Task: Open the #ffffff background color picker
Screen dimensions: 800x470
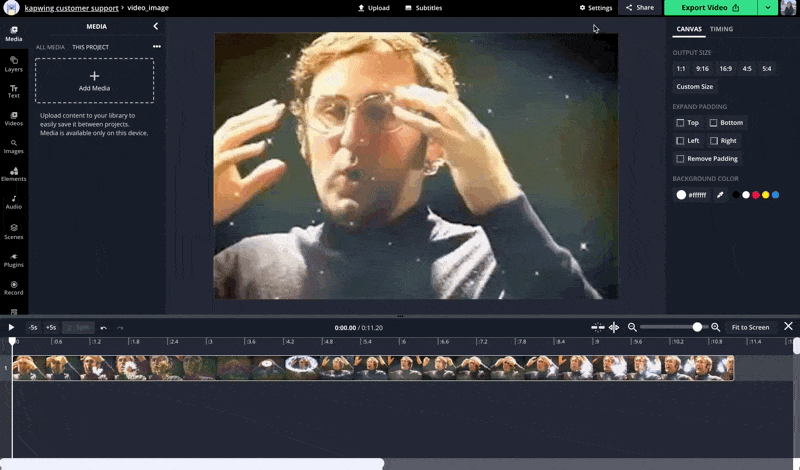Action: 691,195
